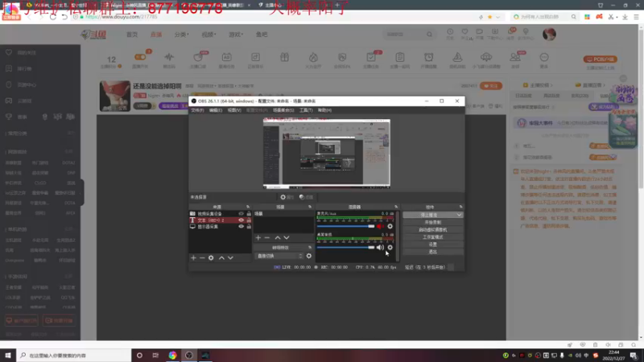Click the Windows taskbar search box
Viewport: 644px width, 362px height.
(x=74, y=356)
